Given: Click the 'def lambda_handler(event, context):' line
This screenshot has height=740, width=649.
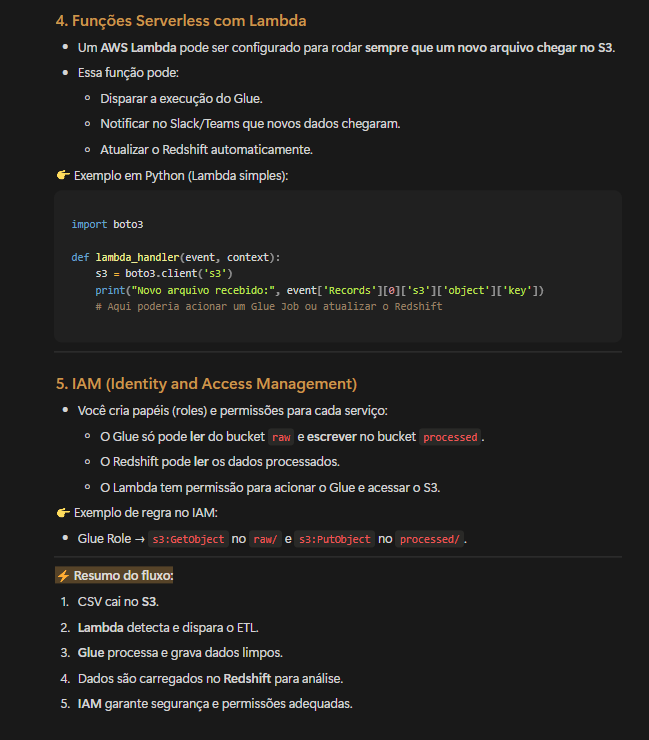Looking at the screenshot, I should point(176,257).
